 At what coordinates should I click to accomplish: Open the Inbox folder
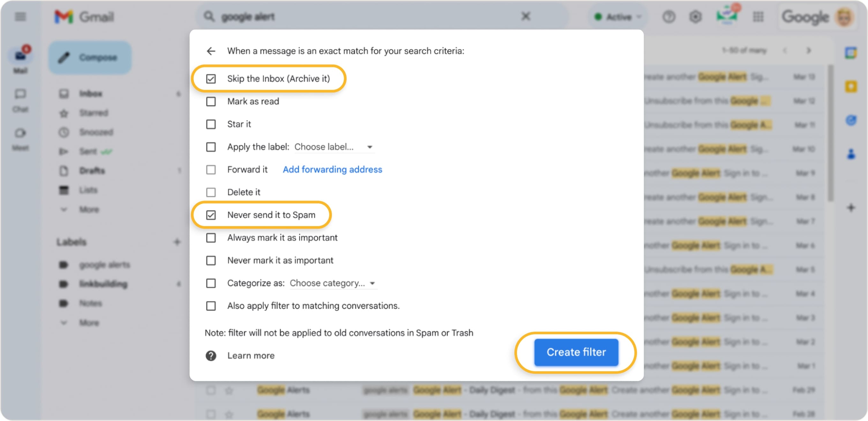tap(90, 94)
